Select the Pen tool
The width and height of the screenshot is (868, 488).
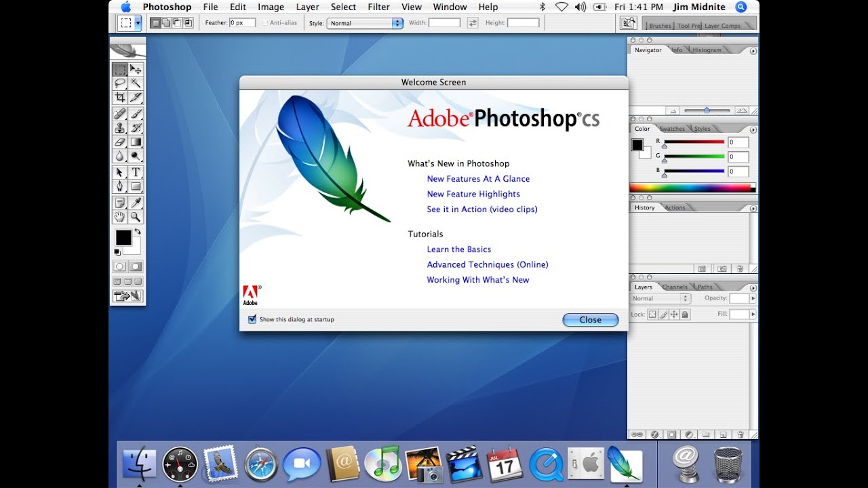(120, 186)
